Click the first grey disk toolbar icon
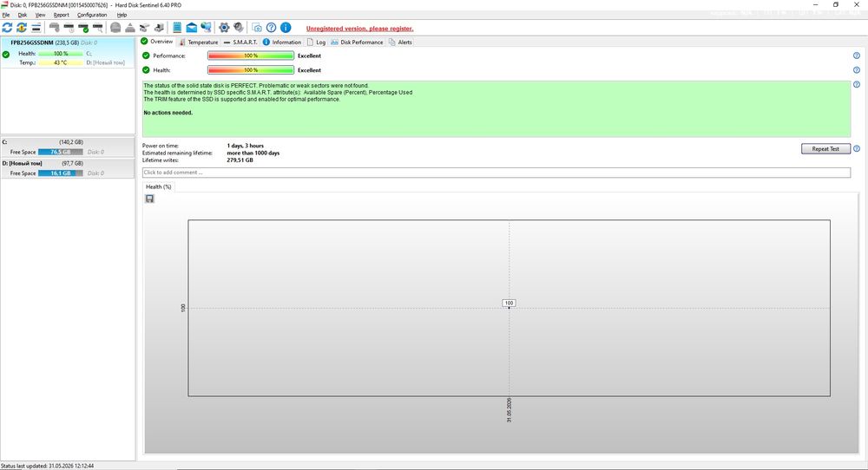868x470 pixels. click(54, 27)
